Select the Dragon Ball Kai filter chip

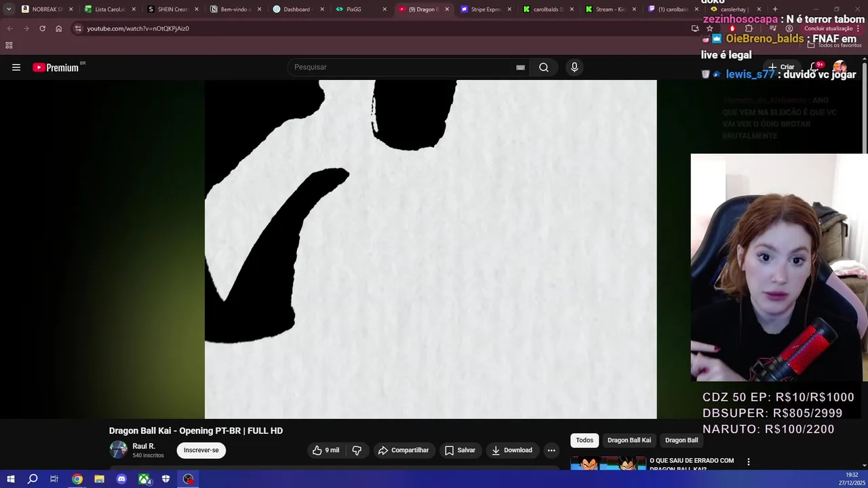point(629,441)
